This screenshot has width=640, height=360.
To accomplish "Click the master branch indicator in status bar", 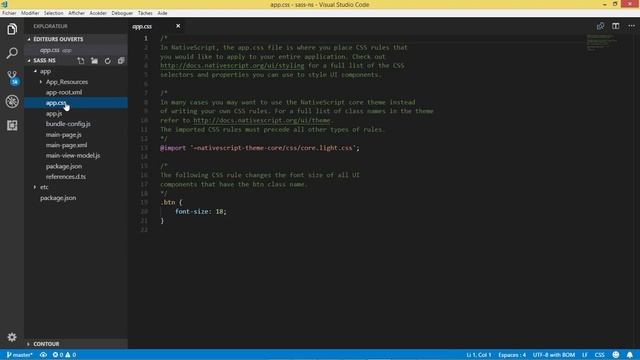I will (x=19, y=355).
